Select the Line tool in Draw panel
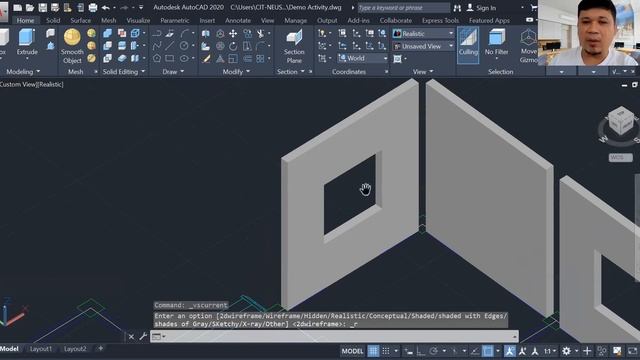This screenshot has width=640, height=360. [x=170, y=46]
